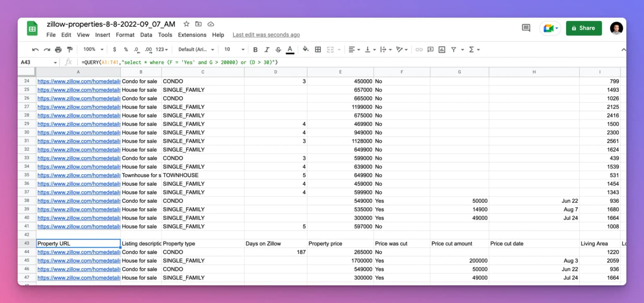Click the Name box showing A43
644x303 pixels.
[x=39, y=62]
